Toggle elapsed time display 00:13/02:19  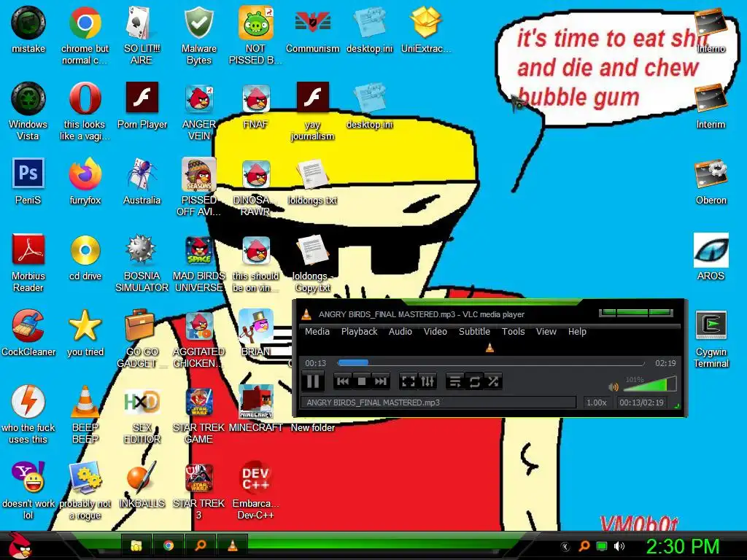pyautogui.click(x=641, y=402)
